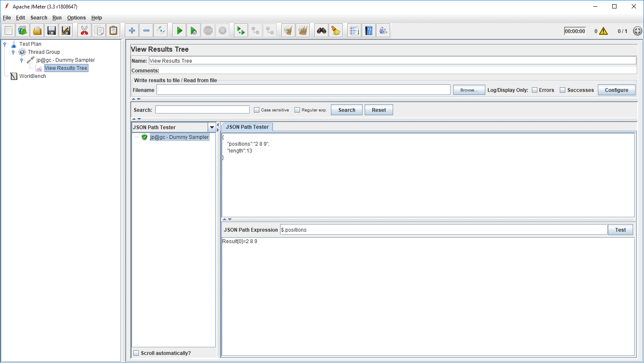The image size is (644, 363).
Task: Open the Function Helper dialog
Action: point(354,30)
